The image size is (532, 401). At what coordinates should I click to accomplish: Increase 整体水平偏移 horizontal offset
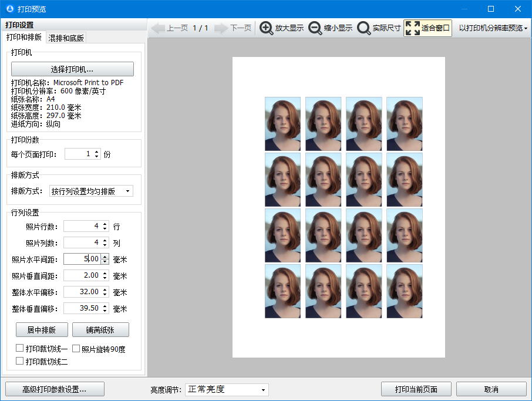pyautogui.click(x=105, y=289)
